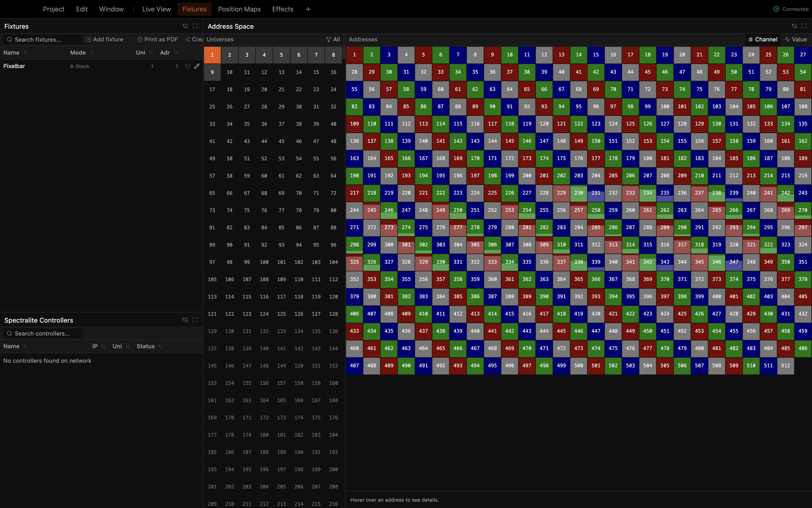Viewport: 812px width, 508px height.
Task: Focus the Search controllers field
Action: click(43, 333)
